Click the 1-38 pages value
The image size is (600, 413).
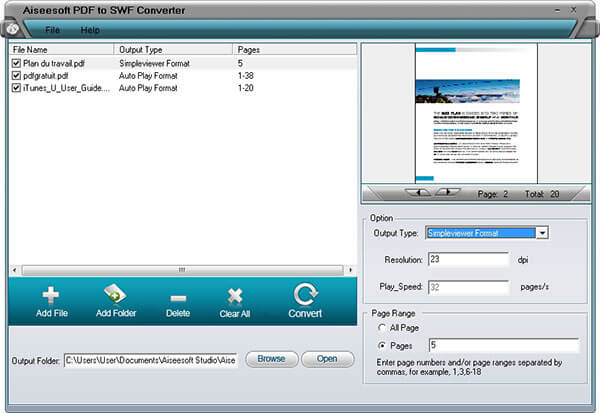point(246,75)
